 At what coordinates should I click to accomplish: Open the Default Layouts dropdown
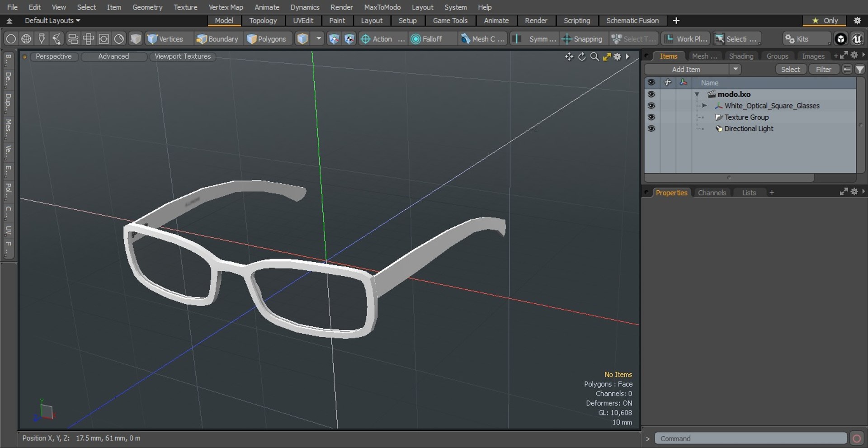click(x=52, y=20)
